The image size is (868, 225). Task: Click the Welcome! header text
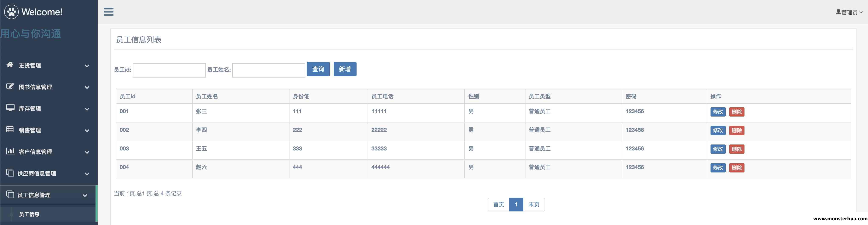tap(42, 12)
